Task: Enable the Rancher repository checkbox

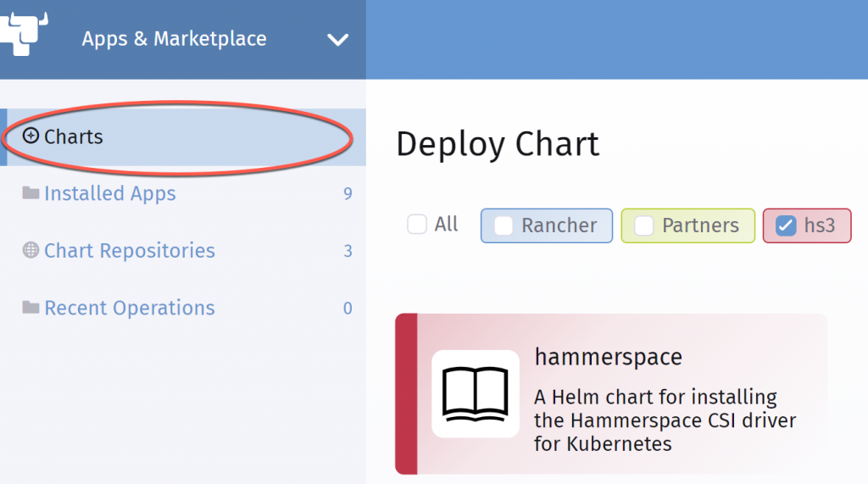Action: point(504,225)
